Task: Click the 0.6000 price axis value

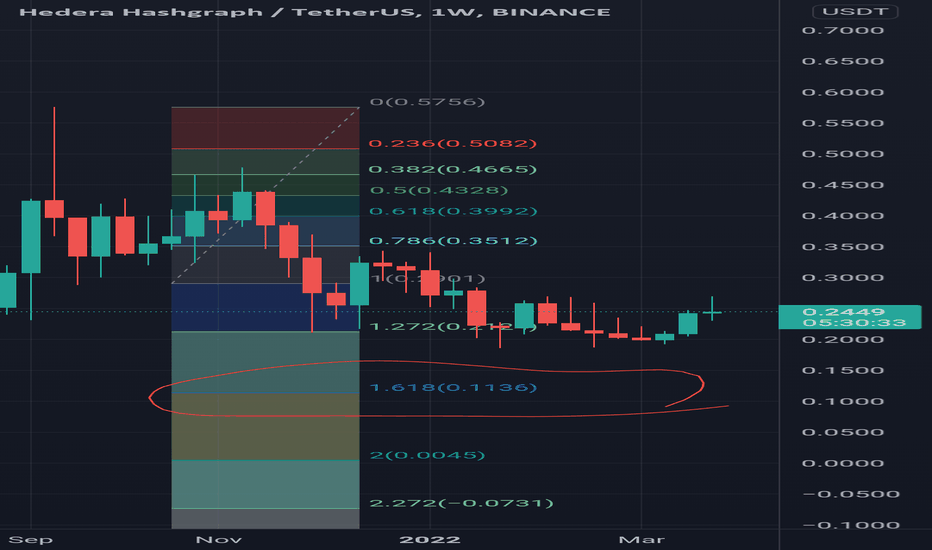Action: pos(843,92)
